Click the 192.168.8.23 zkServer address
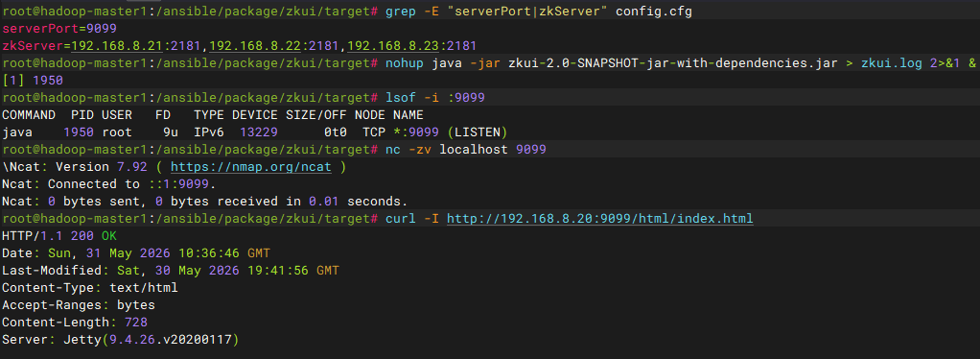 click(x=393, y=46)
